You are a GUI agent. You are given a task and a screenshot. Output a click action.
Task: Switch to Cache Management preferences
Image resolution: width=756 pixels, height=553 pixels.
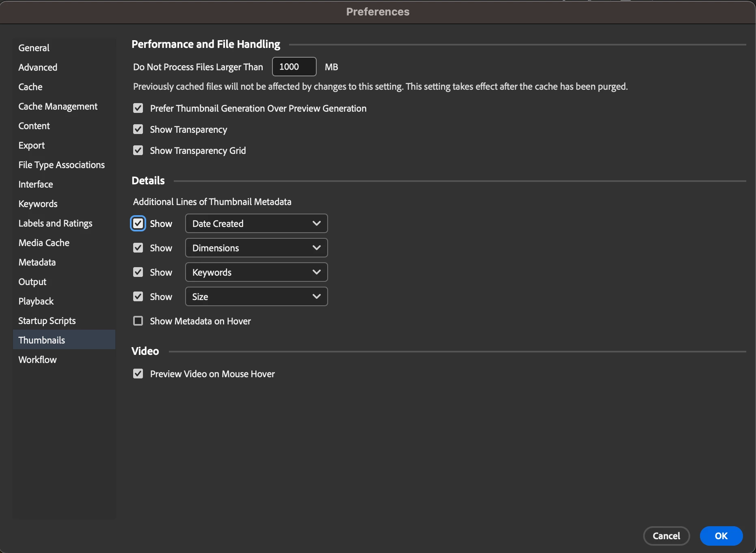click(58, 106)
